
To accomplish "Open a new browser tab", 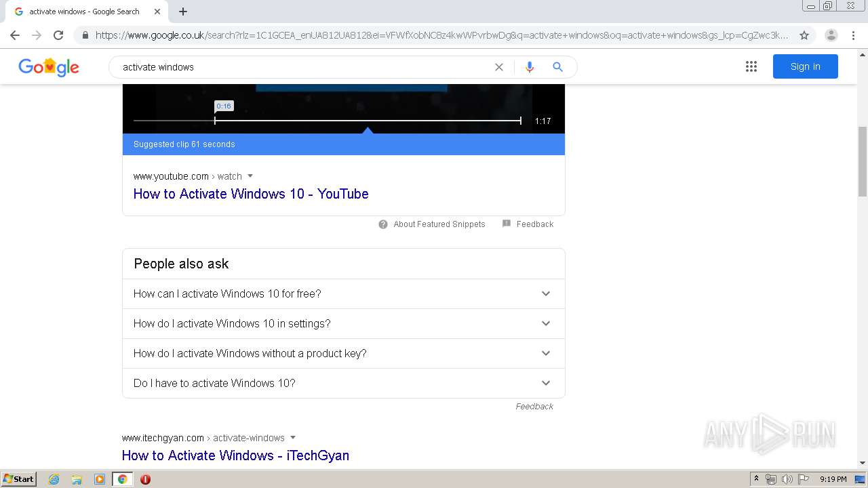I will (x=183, y=12).
